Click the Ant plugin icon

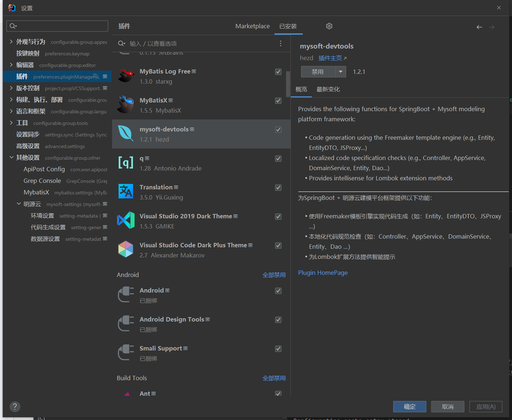[127, 394]
